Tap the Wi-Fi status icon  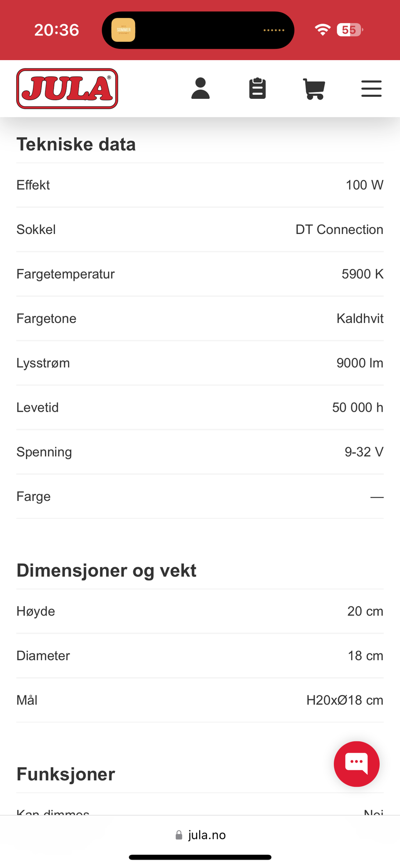[x=322, y=30]
